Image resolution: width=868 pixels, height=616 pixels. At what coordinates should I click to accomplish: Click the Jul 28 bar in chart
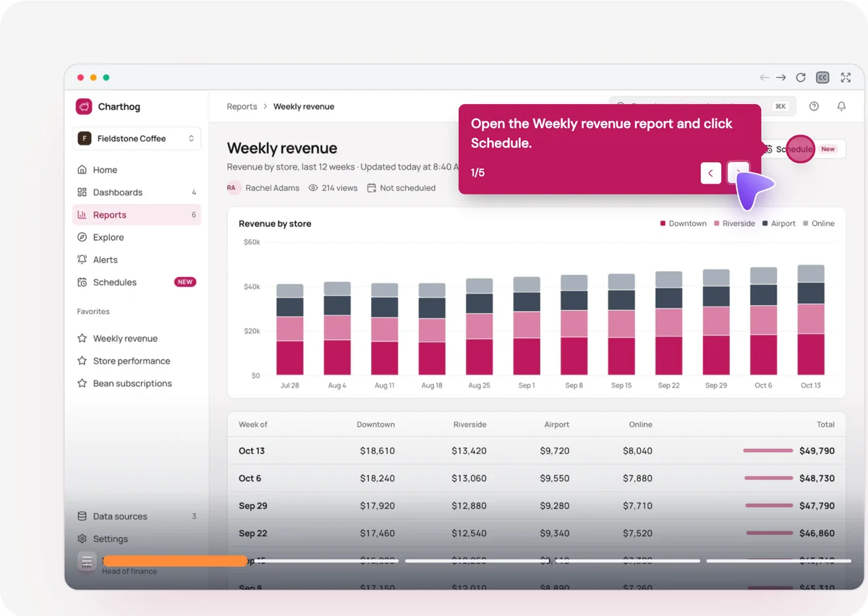tap(290, 330)
